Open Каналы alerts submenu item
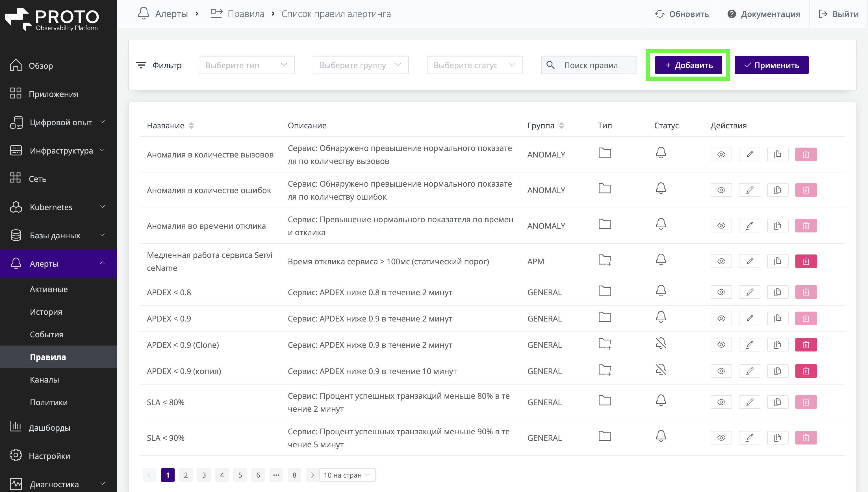 [x=59, y=379]
